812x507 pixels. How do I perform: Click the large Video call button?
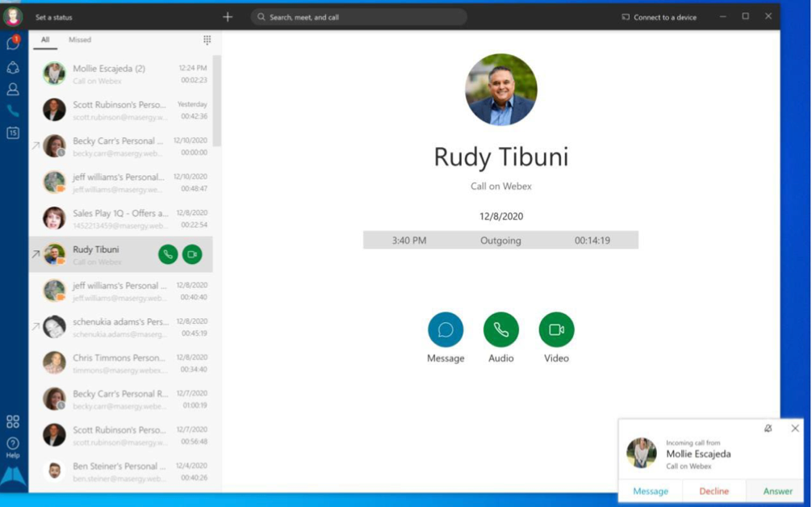pos(556,329)
